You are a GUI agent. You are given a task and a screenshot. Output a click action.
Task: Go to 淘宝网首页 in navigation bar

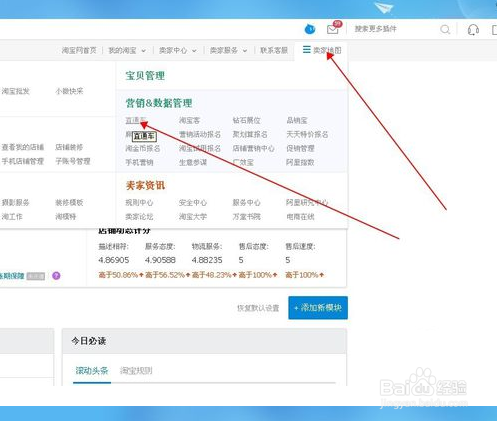(x=79, y=50)
